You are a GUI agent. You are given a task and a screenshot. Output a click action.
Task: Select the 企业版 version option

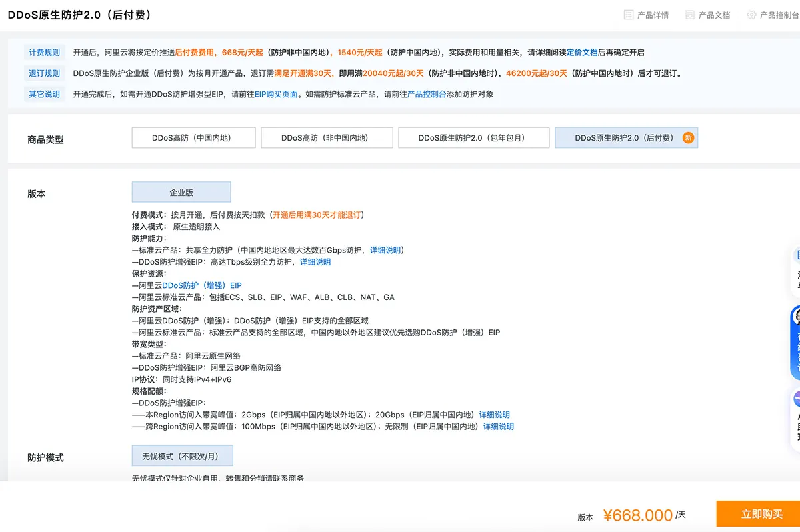coord(181,191)
